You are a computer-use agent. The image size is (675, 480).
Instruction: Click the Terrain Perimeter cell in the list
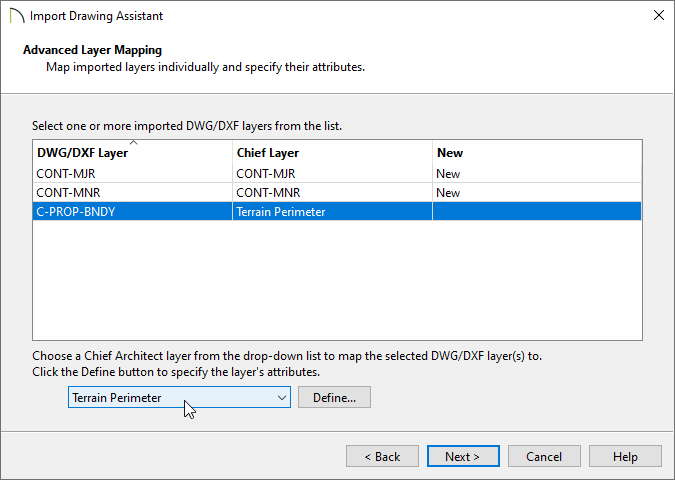(332, 211)
